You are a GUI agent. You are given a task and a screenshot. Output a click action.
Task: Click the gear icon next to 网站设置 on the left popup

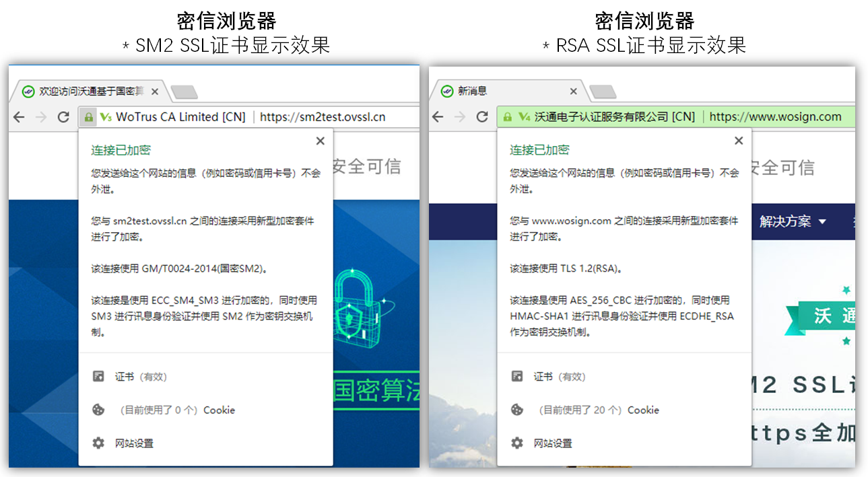(98, 443)
